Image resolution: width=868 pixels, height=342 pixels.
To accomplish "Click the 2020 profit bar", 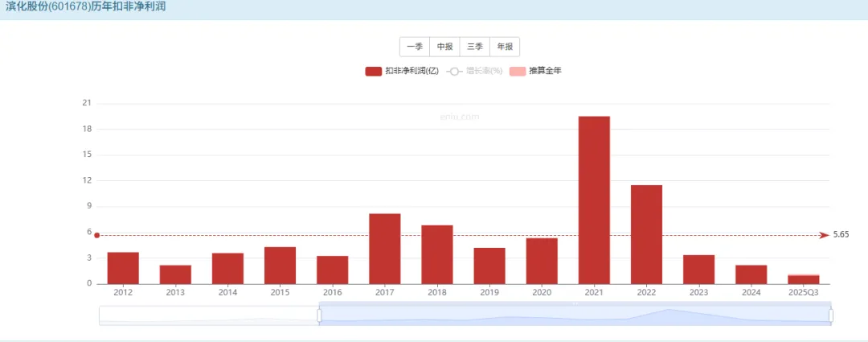I will [x=542, y=261].
